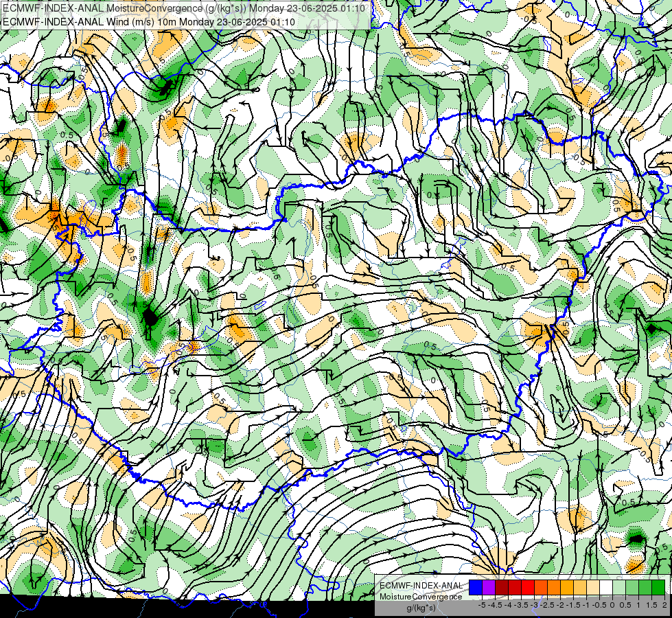
Task: Select the purple legend color swatch
Action: pyautogui.click(x=489, y=587)
